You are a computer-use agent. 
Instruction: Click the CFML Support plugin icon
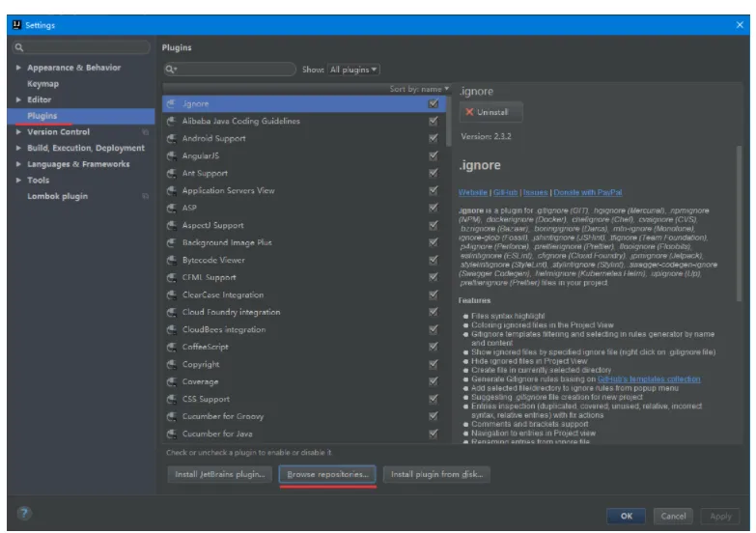171,277
